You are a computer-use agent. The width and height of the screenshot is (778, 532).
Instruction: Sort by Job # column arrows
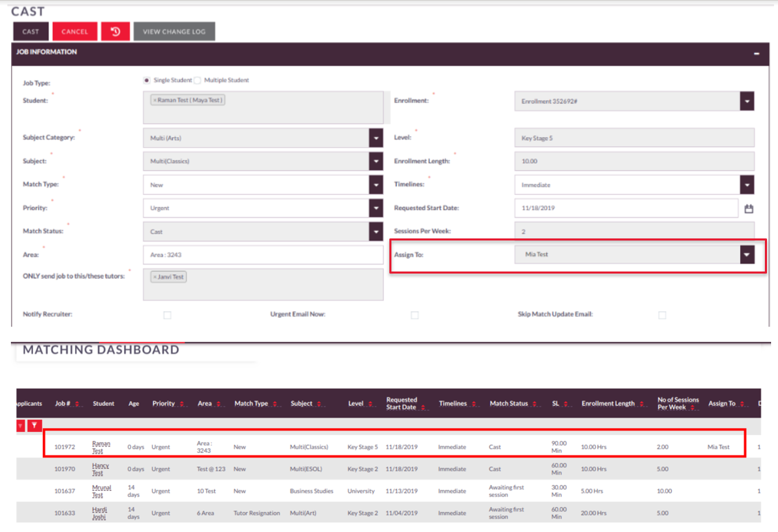(77, 404)
